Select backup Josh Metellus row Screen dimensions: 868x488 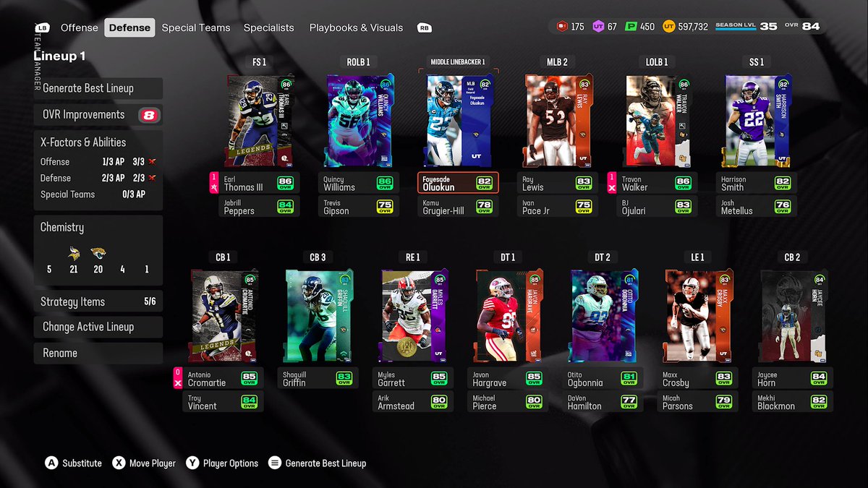pyautogui.click(x=756, y=207)
